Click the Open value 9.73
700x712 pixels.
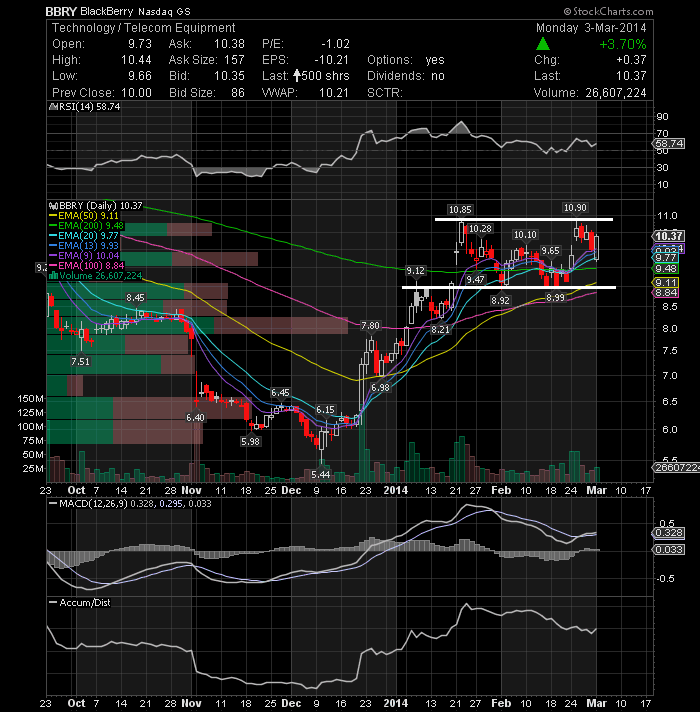[x=140, y=44]
